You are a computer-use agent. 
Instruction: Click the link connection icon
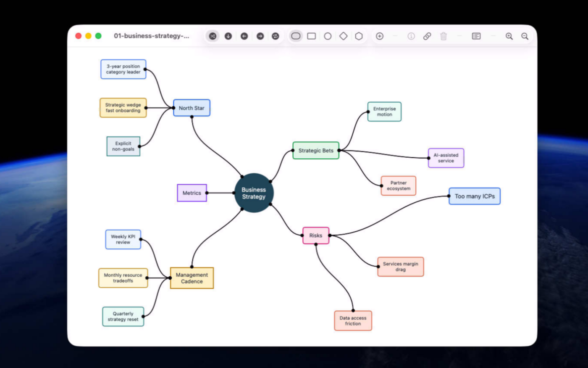coord(427,36)
